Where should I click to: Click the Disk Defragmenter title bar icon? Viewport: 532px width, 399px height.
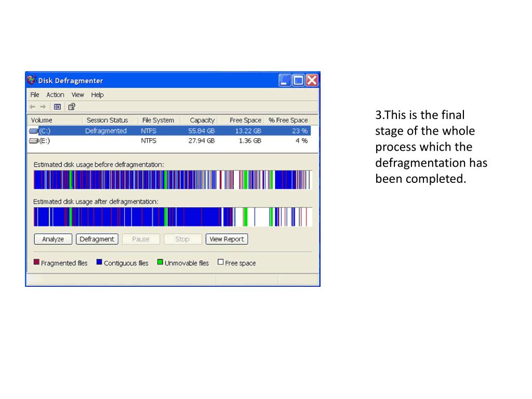[x=32, y=80]
